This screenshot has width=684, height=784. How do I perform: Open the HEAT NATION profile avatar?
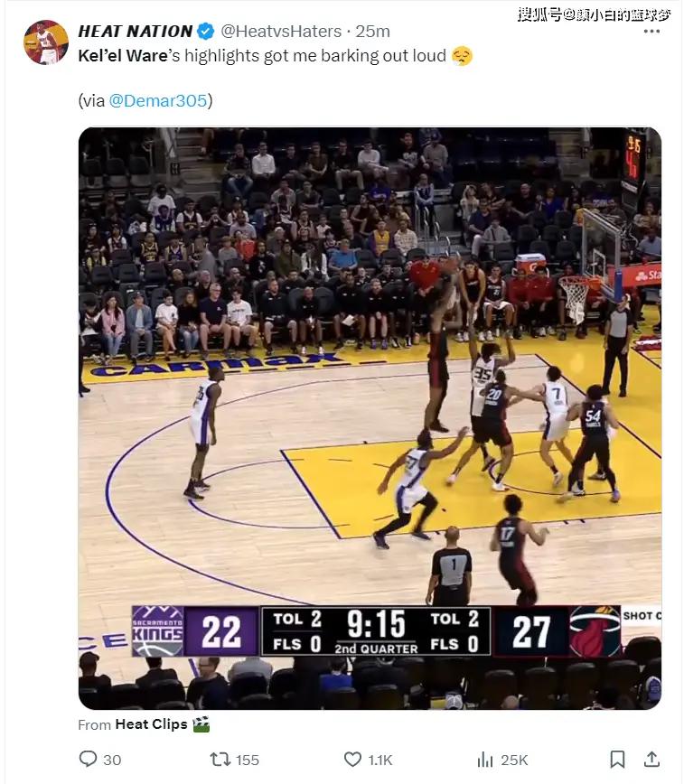pyautogui.click(x=45, y=42)
